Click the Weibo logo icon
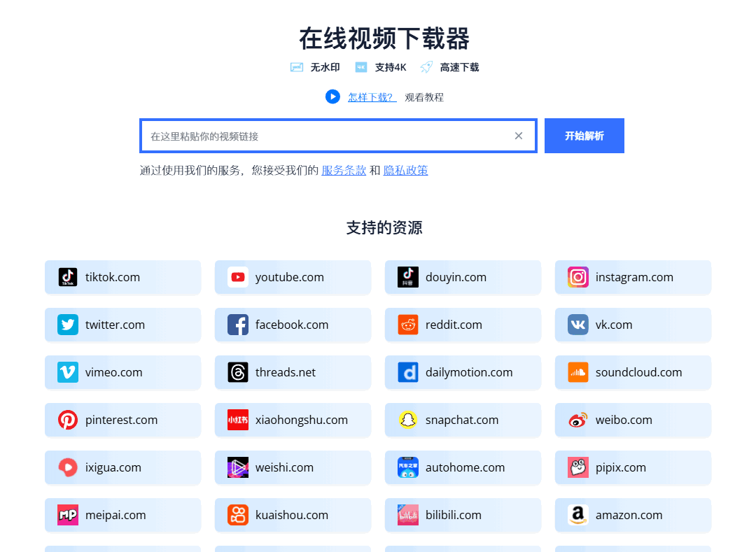 click(578, 420)
